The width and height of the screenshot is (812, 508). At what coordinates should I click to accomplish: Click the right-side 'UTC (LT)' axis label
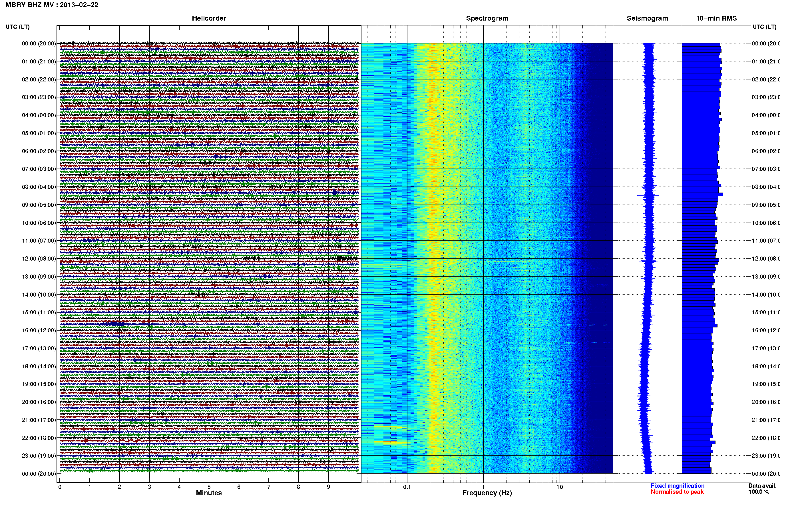[x=764, y=27]
